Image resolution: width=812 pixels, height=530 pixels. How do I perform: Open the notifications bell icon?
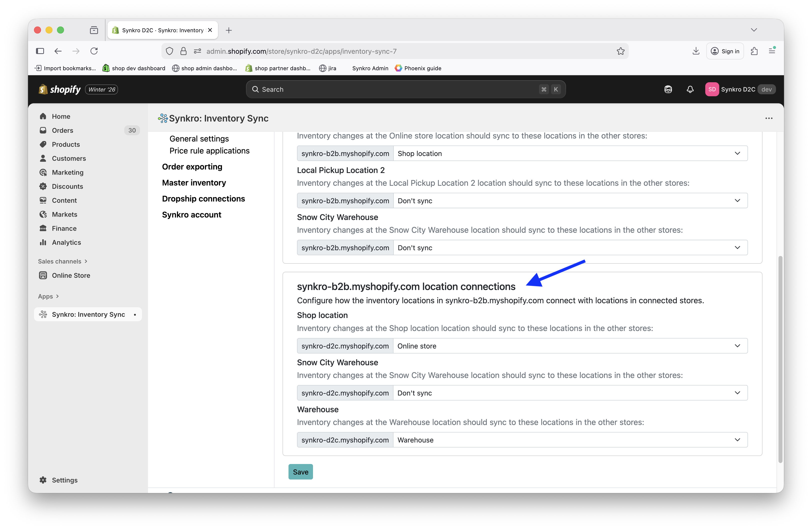click(x=690, y=89)
